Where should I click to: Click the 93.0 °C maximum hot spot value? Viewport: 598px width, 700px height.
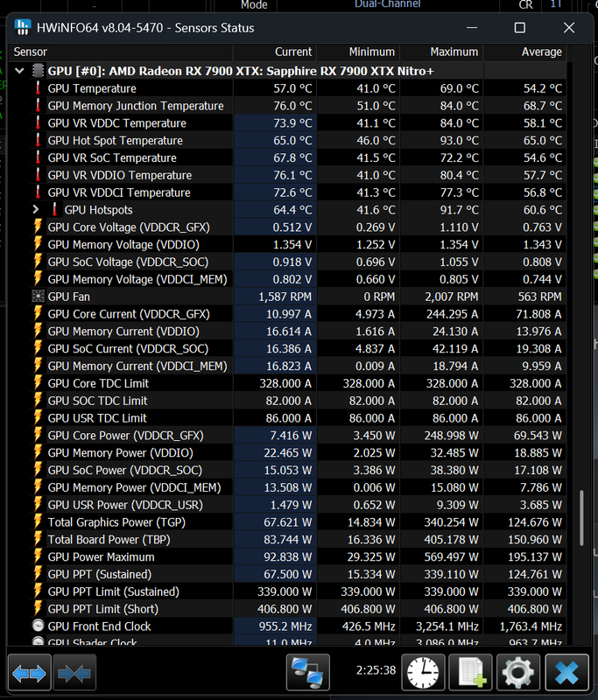click(460, 141)
